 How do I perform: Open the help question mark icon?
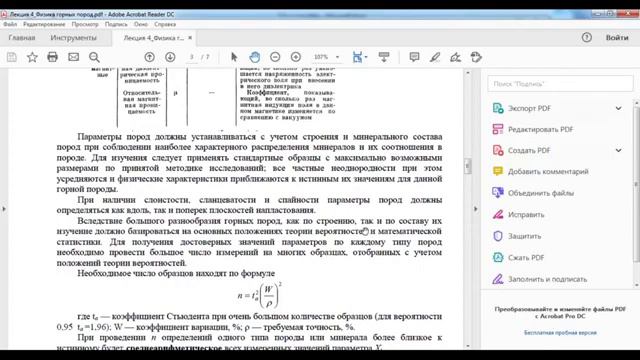click(587, 38)
